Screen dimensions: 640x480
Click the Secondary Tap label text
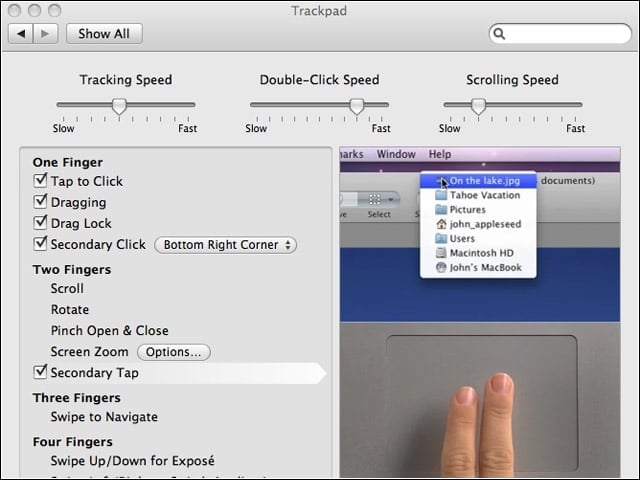coord(94,373)
